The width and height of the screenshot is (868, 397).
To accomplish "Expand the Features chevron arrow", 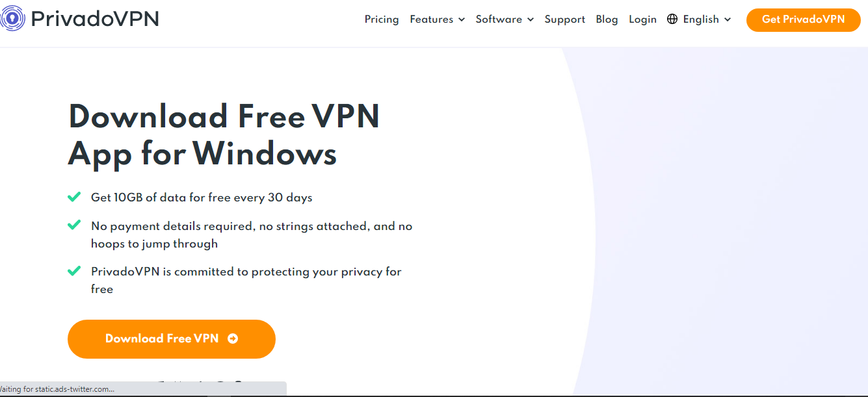I will tap(462, 20).
